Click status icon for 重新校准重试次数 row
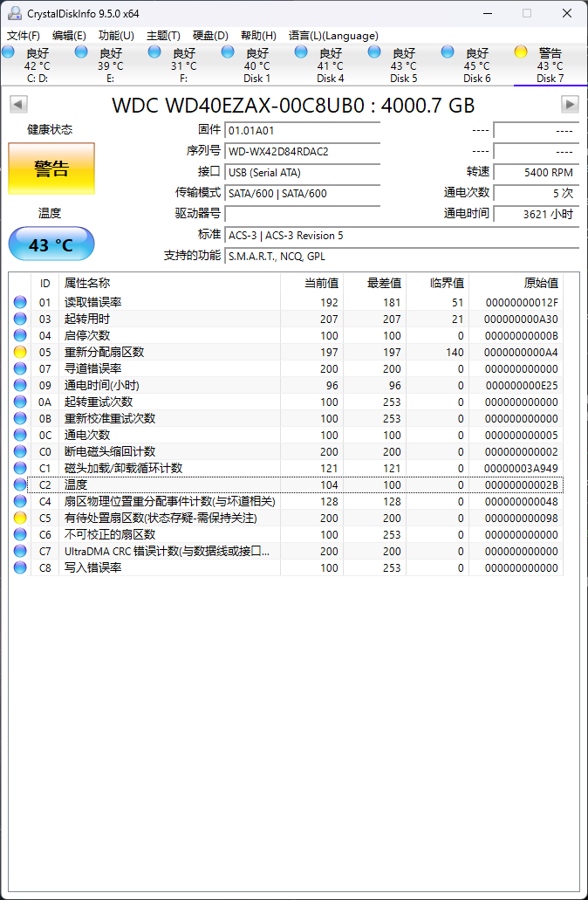Screen dimensions: 588x900 [20, 418]
